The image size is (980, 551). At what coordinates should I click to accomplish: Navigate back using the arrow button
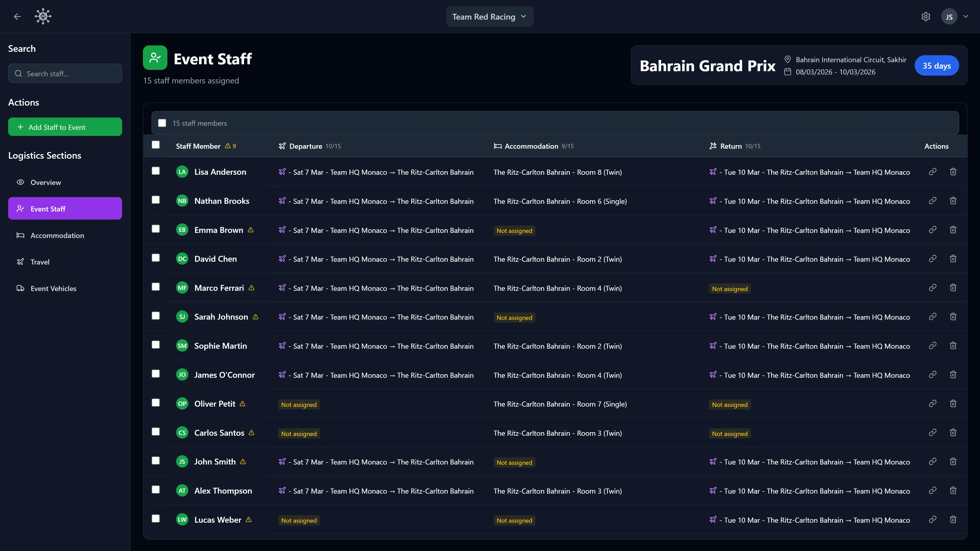17,16
